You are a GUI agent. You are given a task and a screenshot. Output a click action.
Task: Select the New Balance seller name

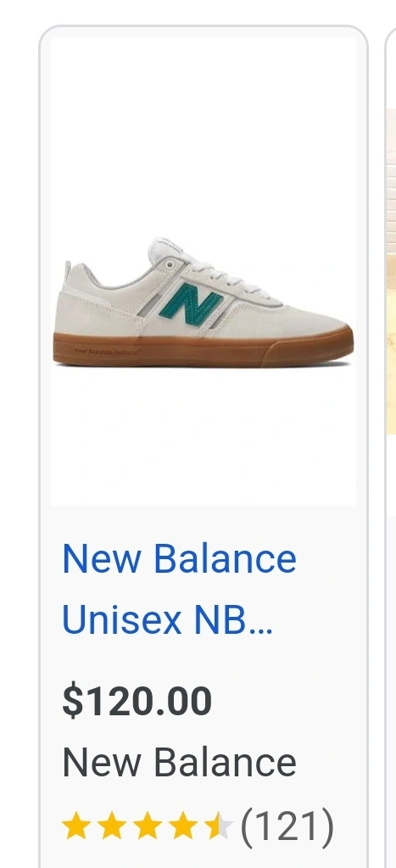pos(179,762)
